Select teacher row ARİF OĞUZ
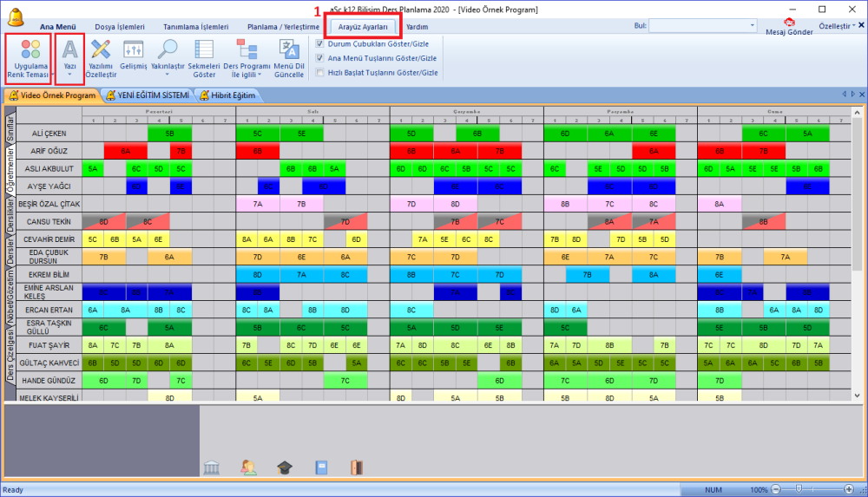 click(49, 151)
